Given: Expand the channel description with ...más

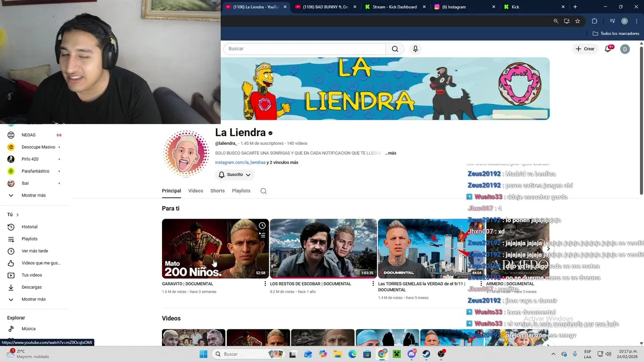Looking at the screenshot, I should [x=390, y=153].
